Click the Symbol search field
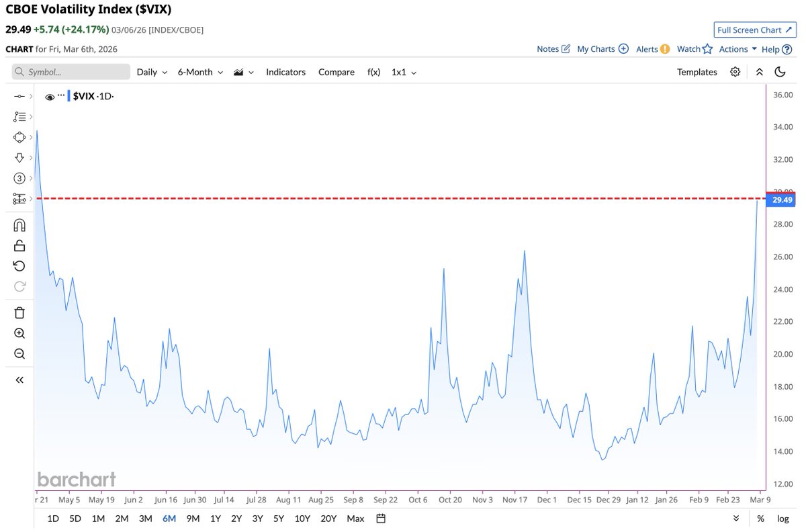This screenshot has width=806, height=532. (x=71, y=72)
